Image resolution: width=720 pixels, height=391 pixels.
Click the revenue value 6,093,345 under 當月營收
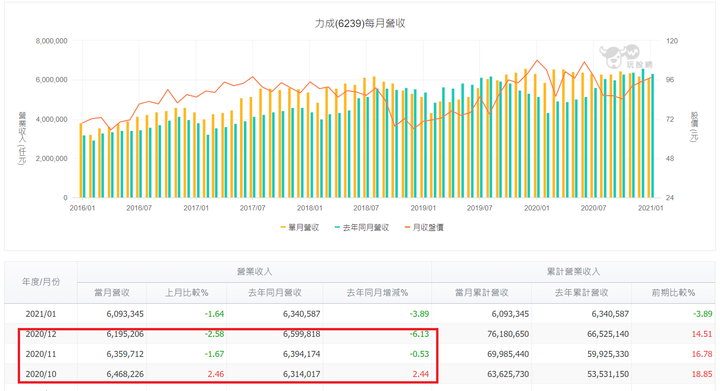tap(125, 314)
